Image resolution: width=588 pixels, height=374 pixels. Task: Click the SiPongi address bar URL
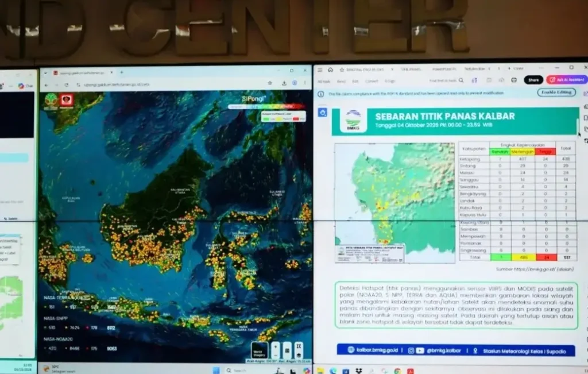[x=117, y=85]
